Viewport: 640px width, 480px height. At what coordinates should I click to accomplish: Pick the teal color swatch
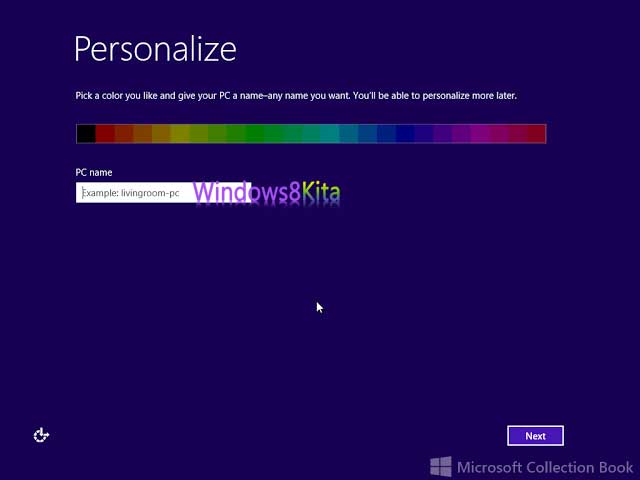click(330, 134)
